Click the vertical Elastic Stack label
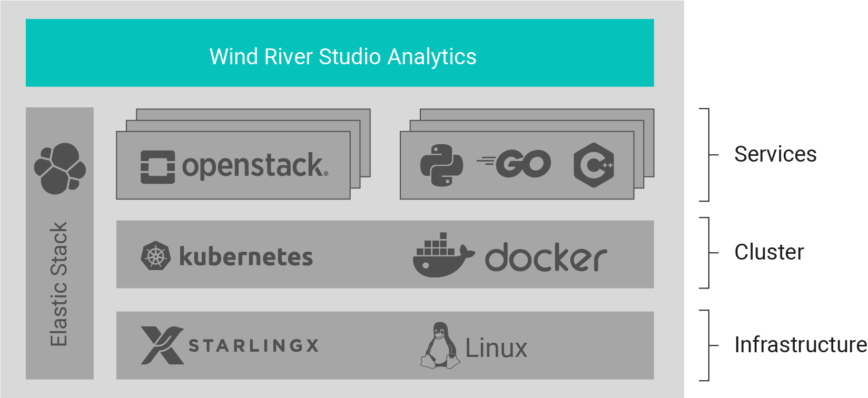The width and height of the screenshot is (868, 398). (x=58, y=284)
